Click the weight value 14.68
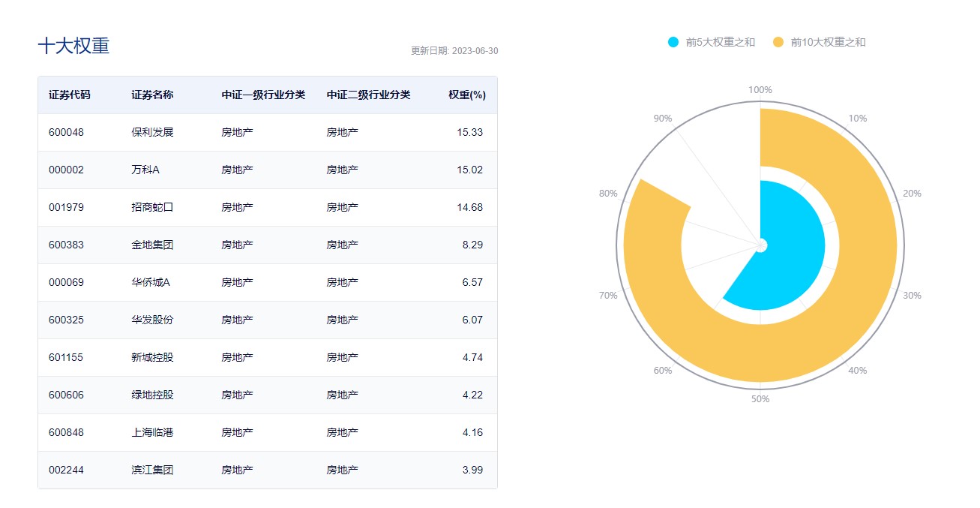The width and height of the screenshot is (980, 508). pyautogui.click(x=469, y=207)
